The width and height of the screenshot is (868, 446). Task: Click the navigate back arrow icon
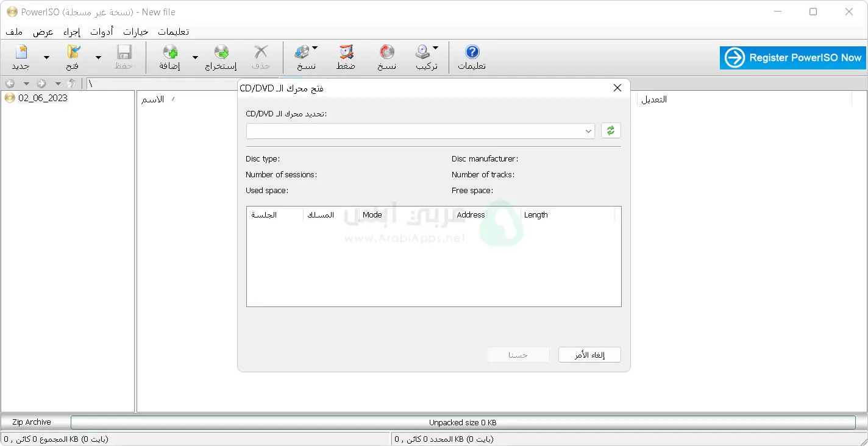click(10, 83)
